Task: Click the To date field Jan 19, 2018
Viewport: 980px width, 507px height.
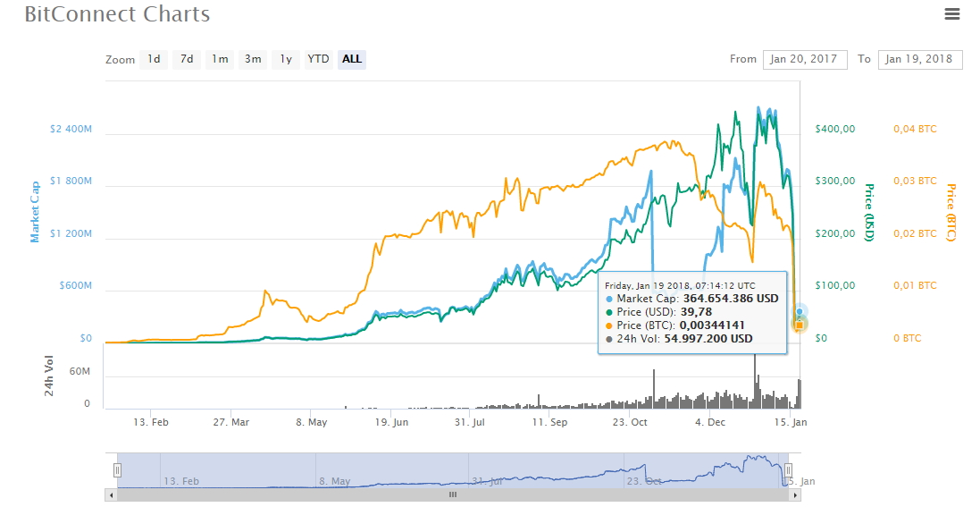Action: [x=920, y=59]
